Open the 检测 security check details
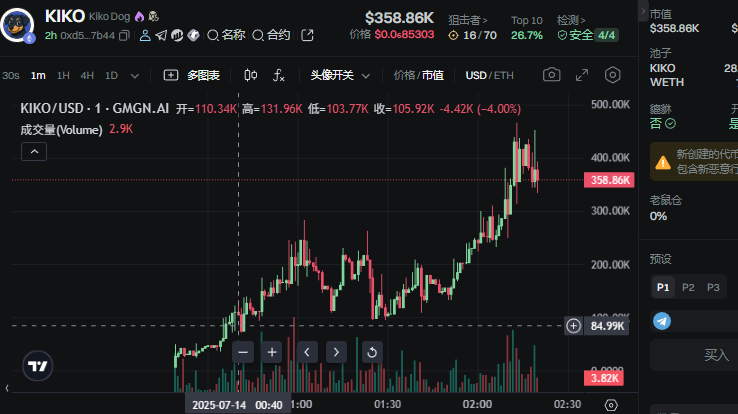738x414 pixels. 571,20
